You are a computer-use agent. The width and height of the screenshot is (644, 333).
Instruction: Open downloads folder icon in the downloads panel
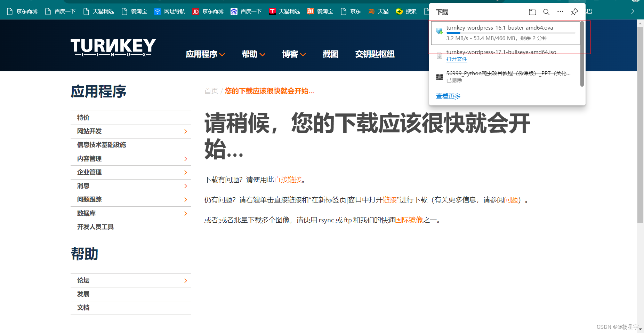click(532, 12)
